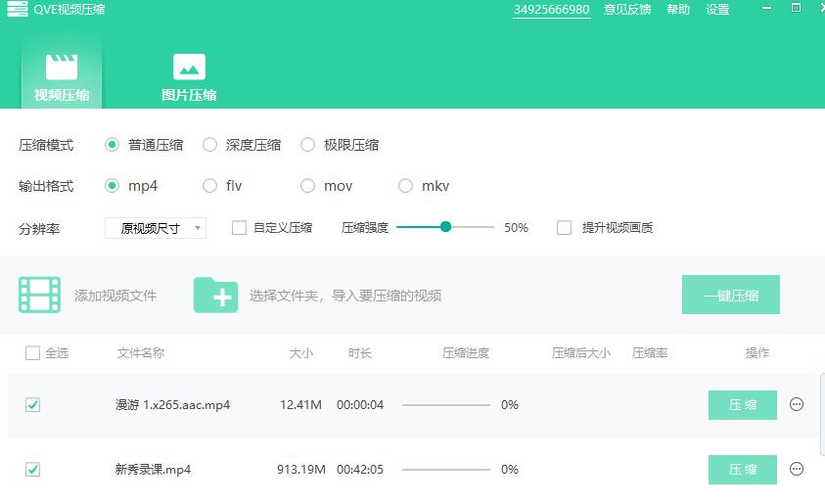The width and height of the screenshot is (825, 504).
Task: Expand the 原视频尺寸 resolution dropdown
Action: [156, 228]
